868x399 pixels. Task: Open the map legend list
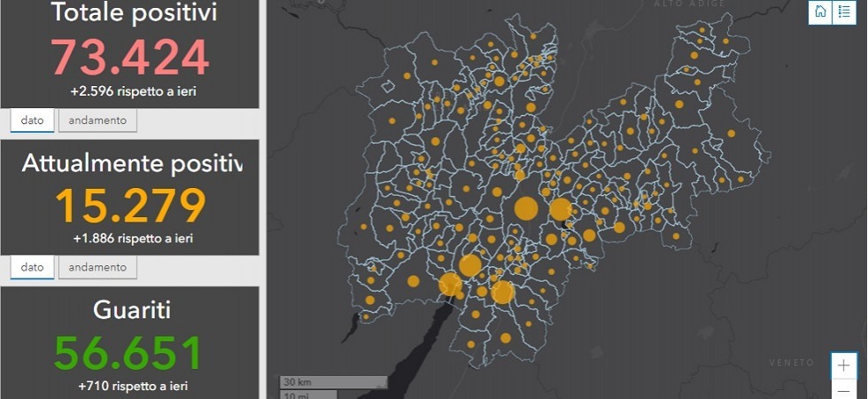(x=844, y=12)
